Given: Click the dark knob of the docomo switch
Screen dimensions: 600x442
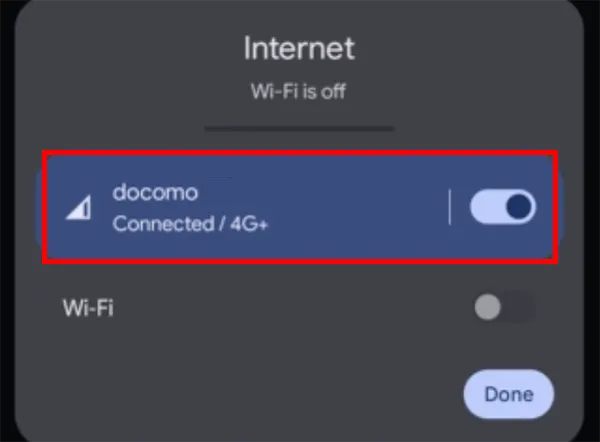Looking at the screenshot, I should pos(518,207).
